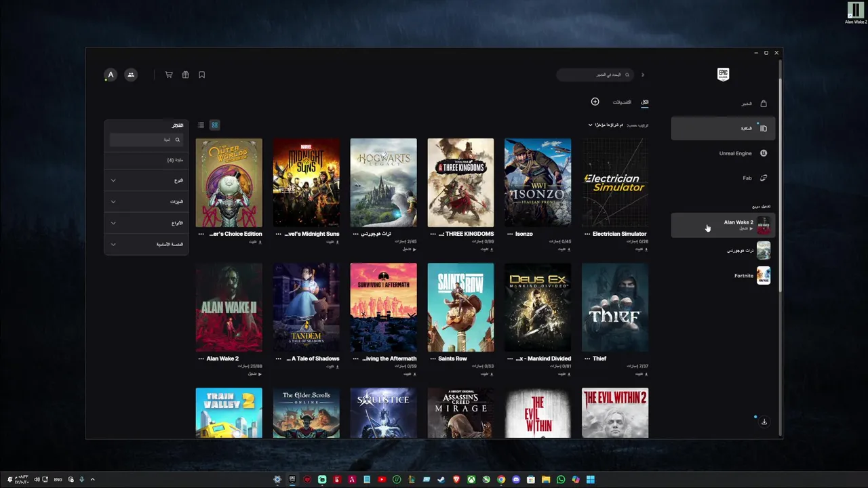The width and height of the screenshot is (868, 488).
Task: Click the filters title search field
Action: click(x=146, y=140)
